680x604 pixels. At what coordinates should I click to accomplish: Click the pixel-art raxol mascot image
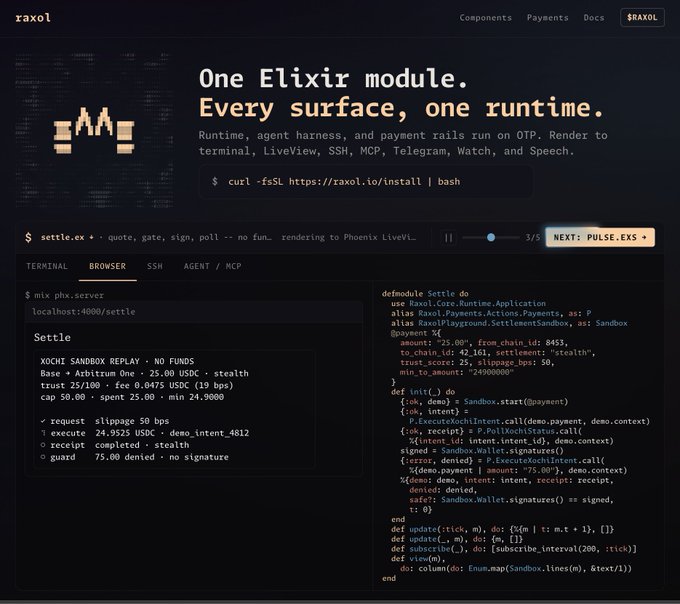(94, 130)
